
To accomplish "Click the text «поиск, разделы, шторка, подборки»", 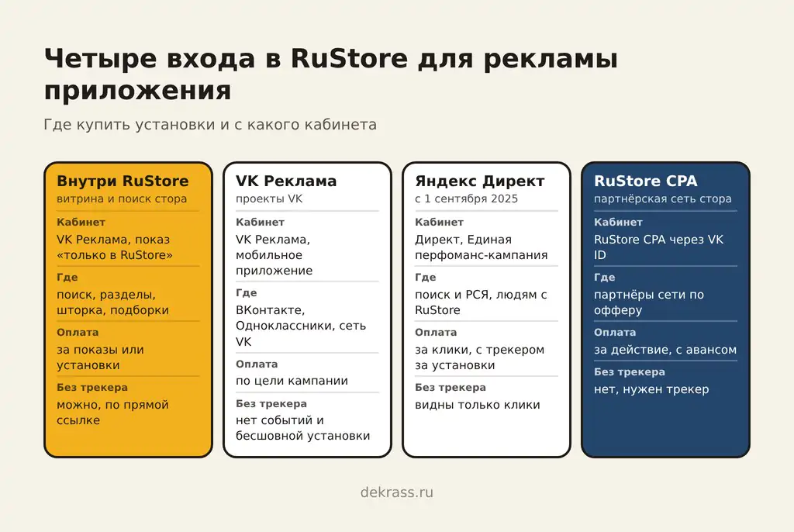I will click(x=112, y=302).
